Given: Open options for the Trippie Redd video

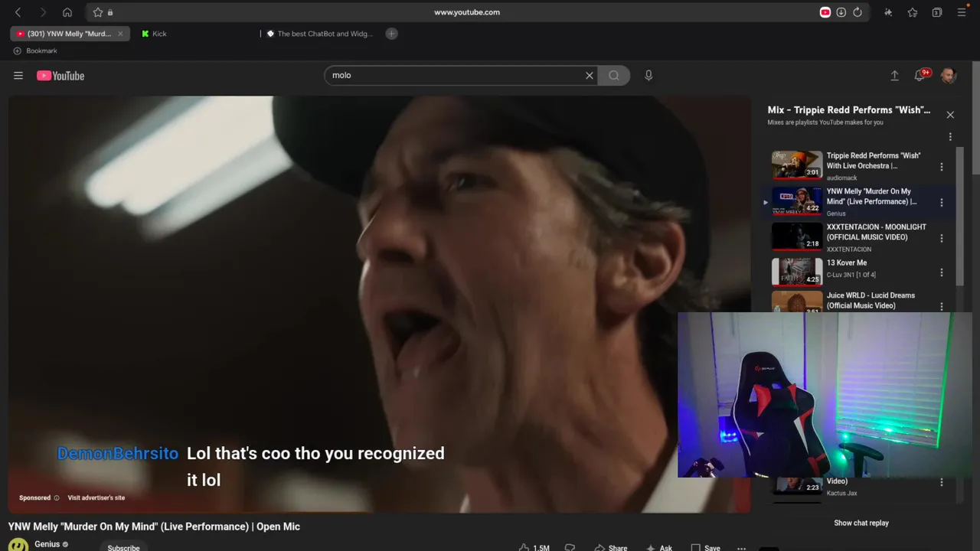Looking at the screenshot, I should (942, 167).
